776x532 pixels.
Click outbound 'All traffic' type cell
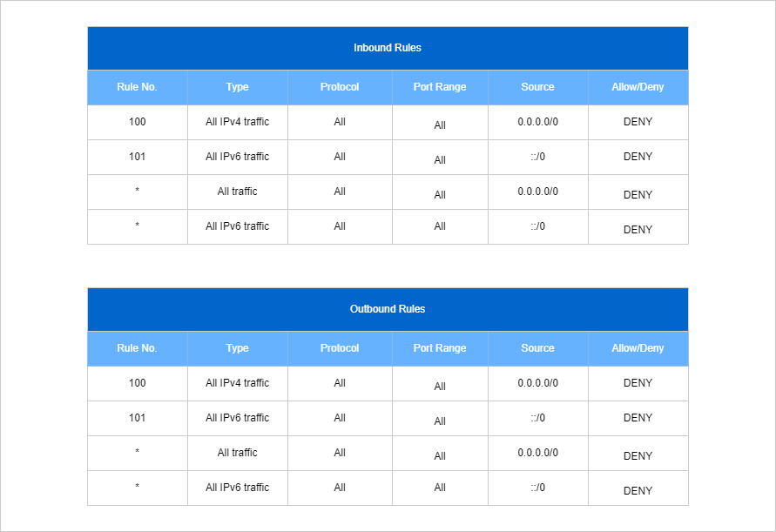point(238,453)
